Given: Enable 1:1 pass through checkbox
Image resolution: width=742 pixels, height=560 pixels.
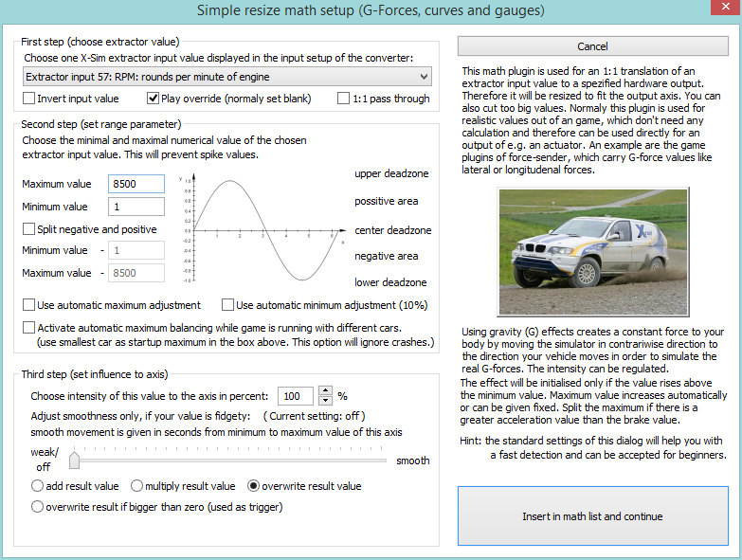Looking at the screenshot, I should 343,99.
